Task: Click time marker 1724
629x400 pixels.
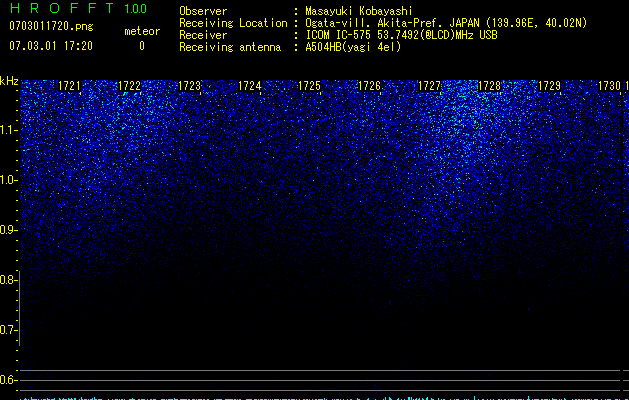Action: pos(250,86)
